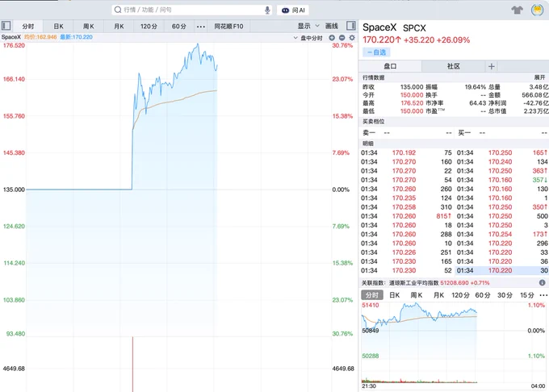Switch to the 社区 community tab
The height and width of the screenshot is (392, 549).
[454, 66]
